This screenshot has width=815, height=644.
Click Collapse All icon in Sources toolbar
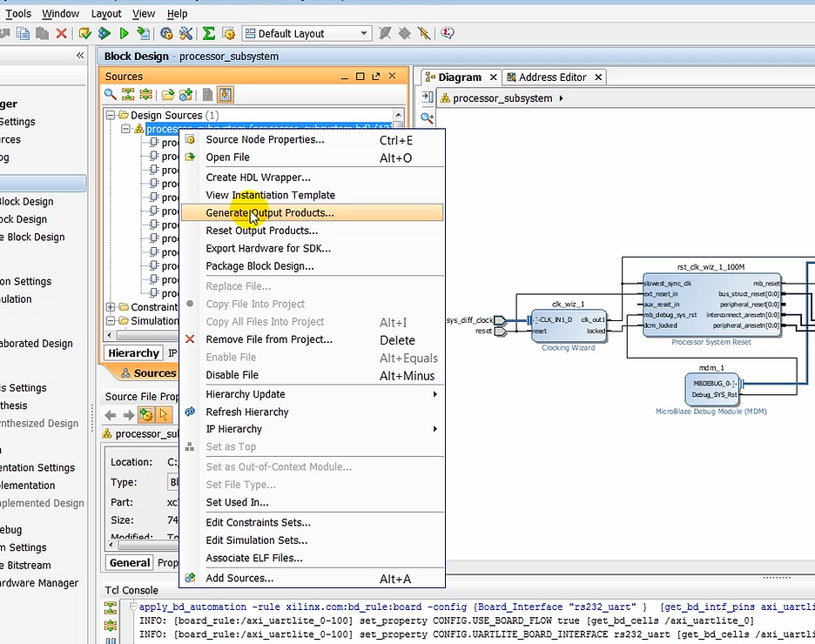128,95
